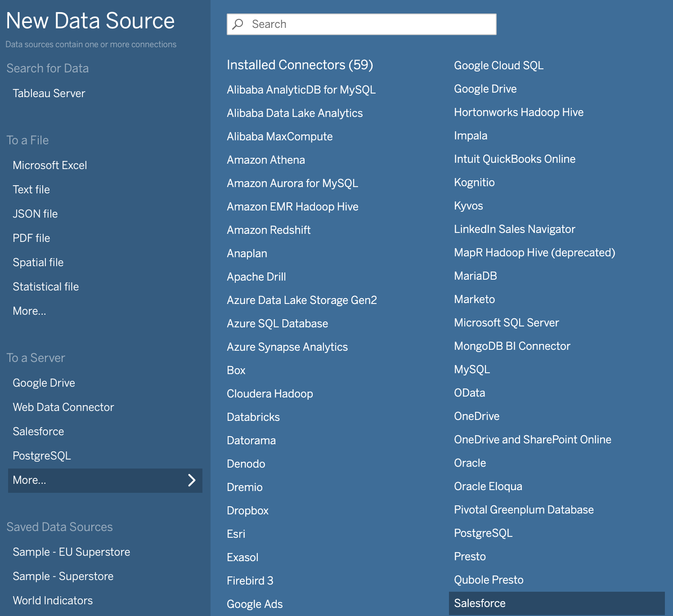Choose Intuit QuickBooks Online
The image size is (673, 616).
(515, 159)
